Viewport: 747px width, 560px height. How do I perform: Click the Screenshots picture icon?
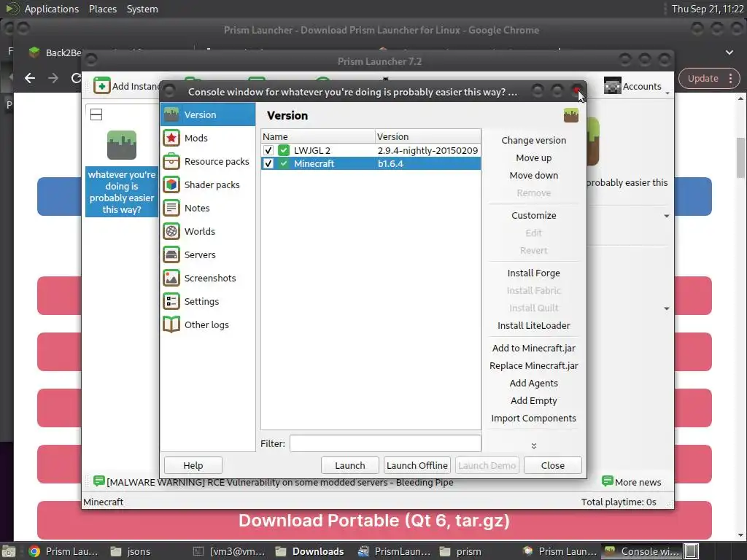171,278
